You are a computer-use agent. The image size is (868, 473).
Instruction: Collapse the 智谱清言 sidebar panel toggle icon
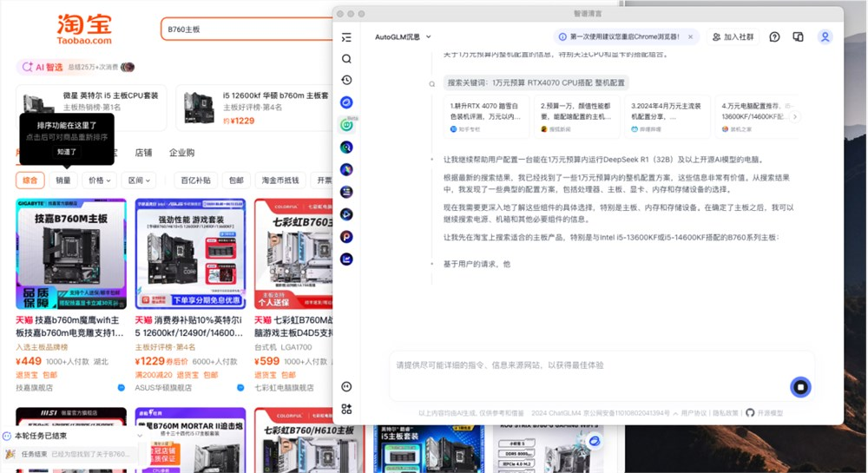pyautogui.click(x=346, y=37)
